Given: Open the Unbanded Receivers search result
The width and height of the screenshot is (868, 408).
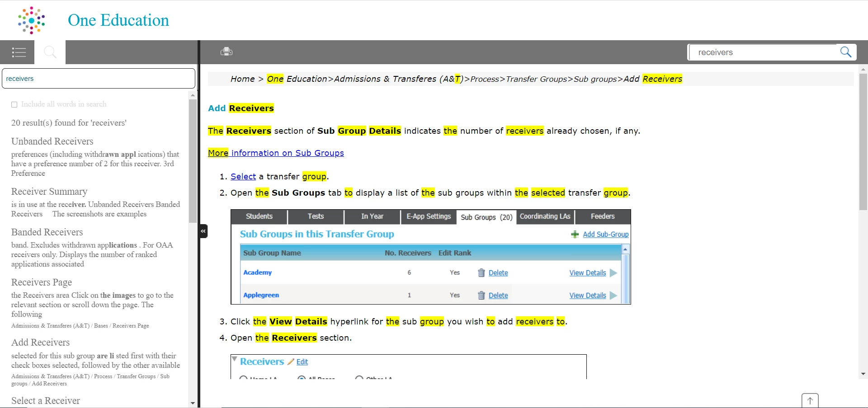Looking at the screenshot, I should pos(52,141).
